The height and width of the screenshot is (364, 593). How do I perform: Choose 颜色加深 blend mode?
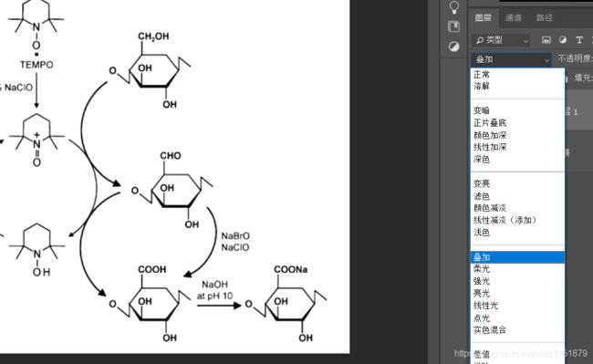[x=517, y=135]
